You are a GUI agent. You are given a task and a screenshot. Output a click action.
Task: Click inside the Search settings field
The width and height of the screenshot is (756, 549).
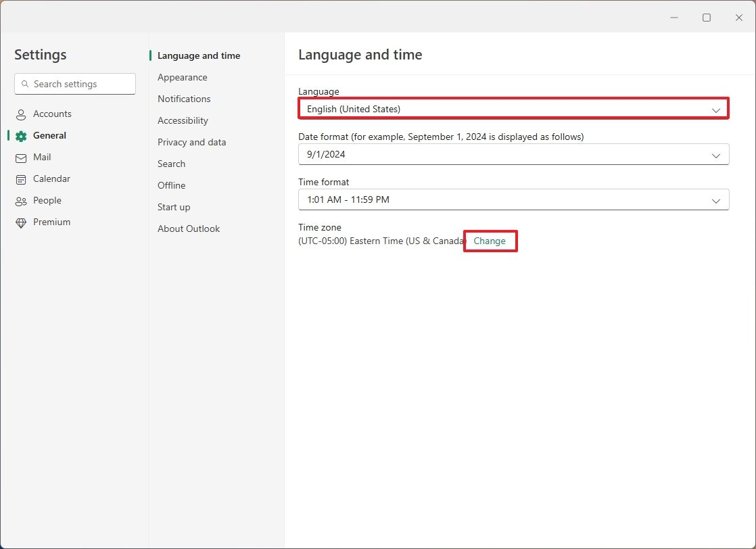[x=74, y=84]
